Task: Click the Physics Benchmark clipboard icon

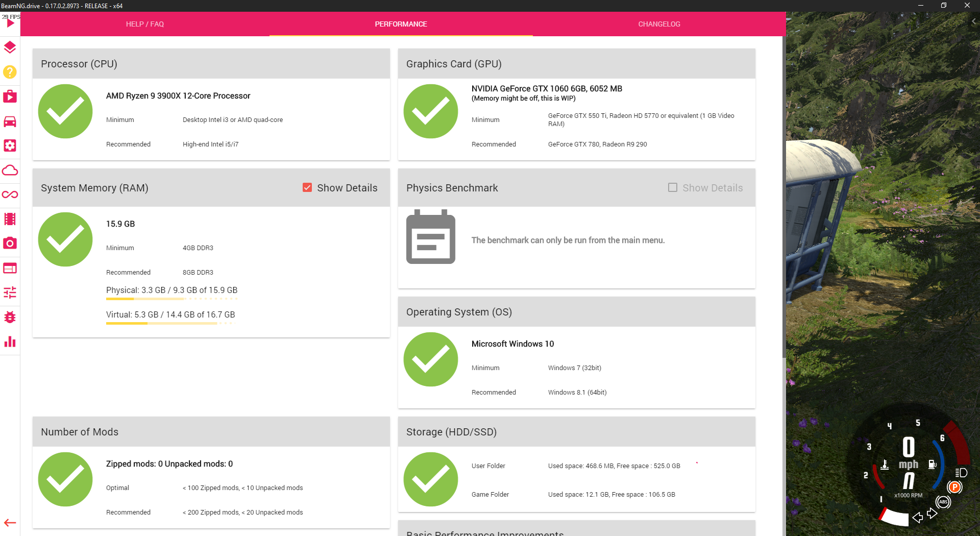Action: [431, 237]
